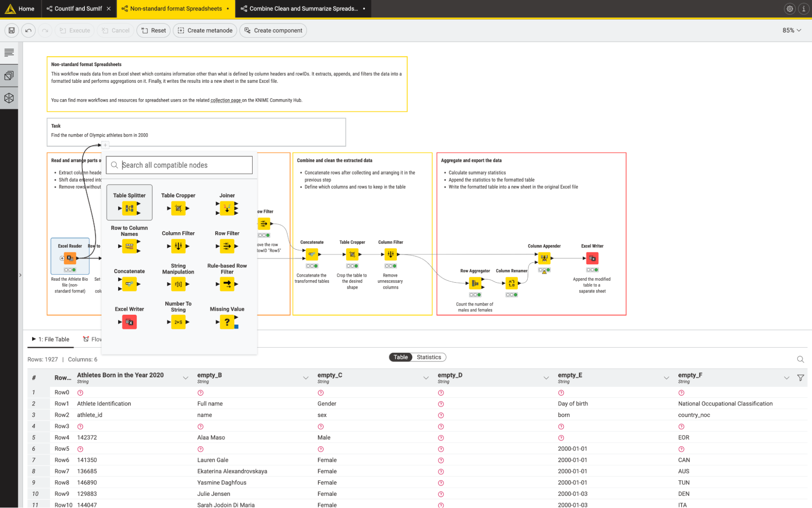The width and height of the screenshot is (812, 508).
Task: Open the Help info icon
Action: pyautogui.click(x=803, y=9)
